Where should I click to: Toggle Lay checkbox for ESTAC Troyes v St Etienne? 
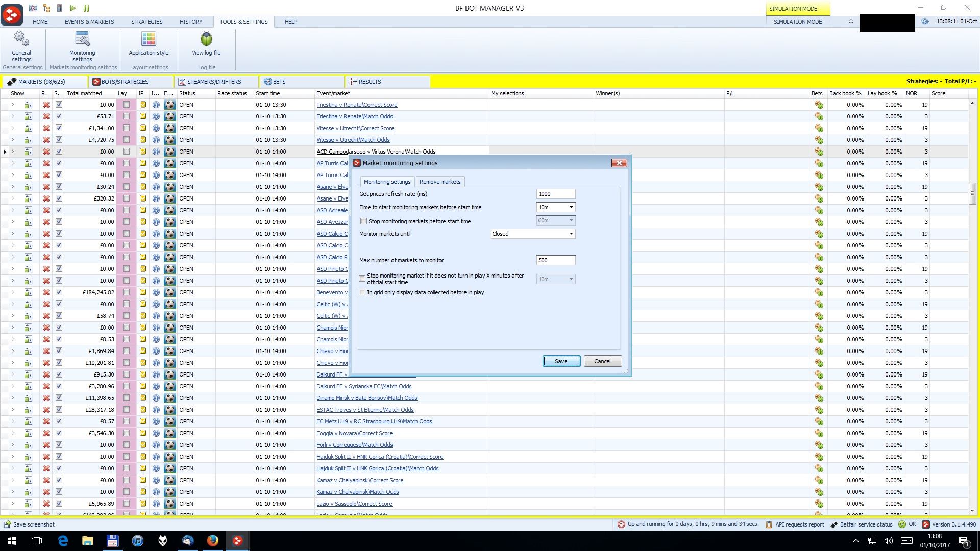pos(126,410)
